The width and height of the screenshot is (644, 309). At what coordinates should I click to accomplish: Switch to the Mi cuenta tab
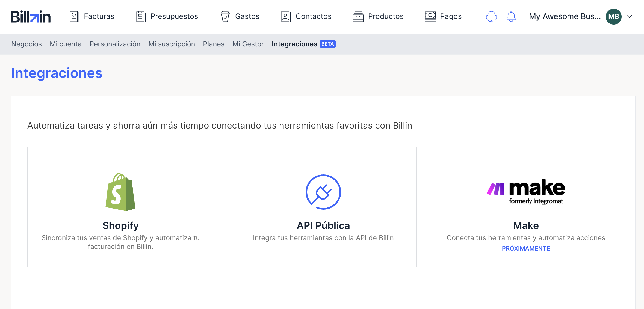(x=66, y=44)
